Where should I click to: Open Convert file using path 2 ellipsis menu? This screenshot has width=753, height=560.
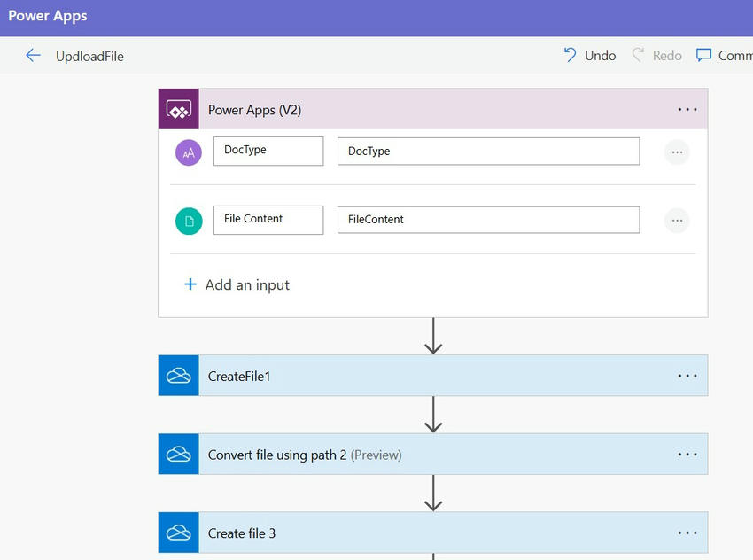(x=687, y=455)
